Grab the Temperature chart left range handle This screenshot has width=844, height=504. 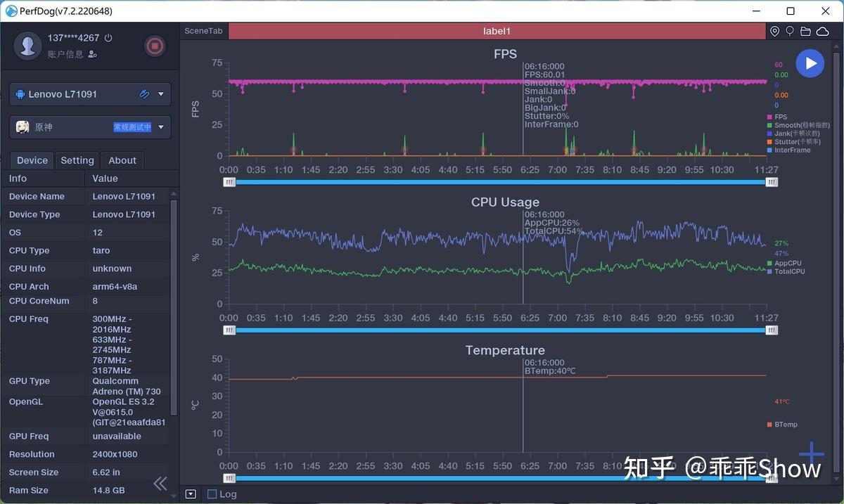tap(229, 479)
